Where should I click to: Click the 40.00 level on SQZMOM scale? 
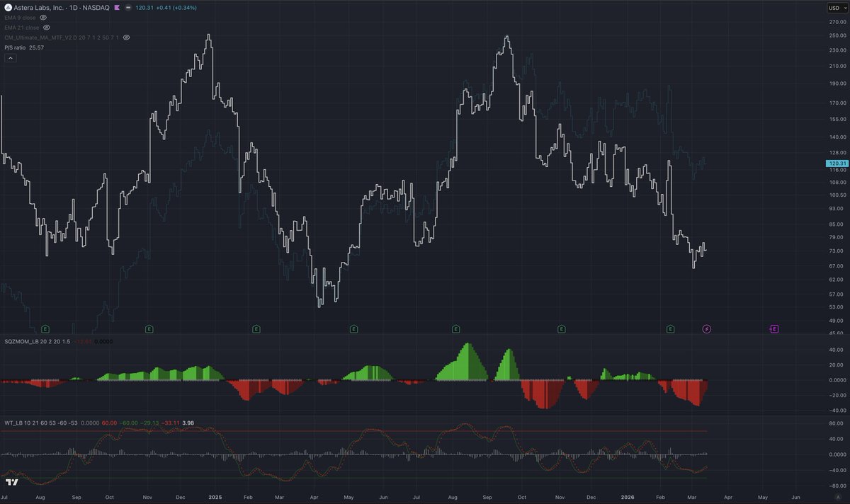click(837, 349)
